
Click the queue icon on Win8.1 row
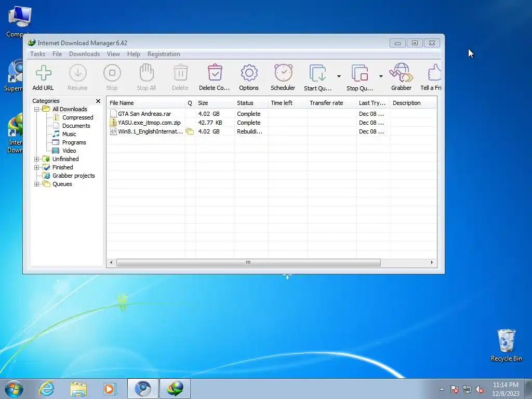pos(190,131)
